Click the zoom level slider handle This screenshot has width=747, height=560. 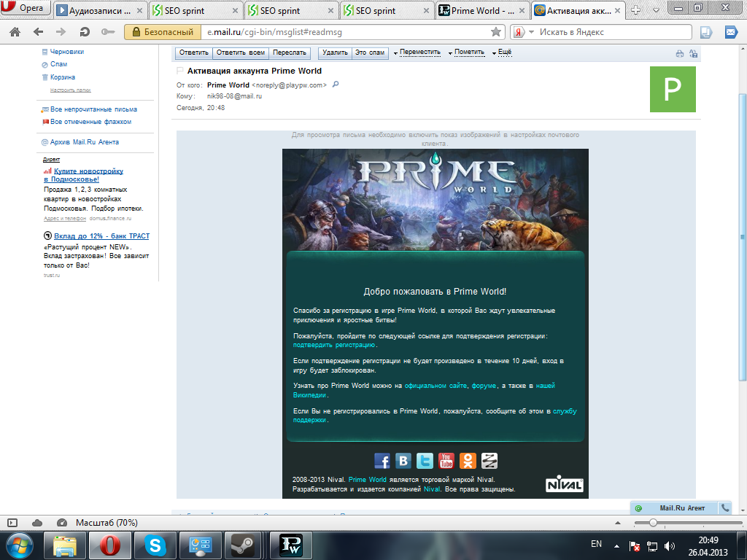point(653,523)
